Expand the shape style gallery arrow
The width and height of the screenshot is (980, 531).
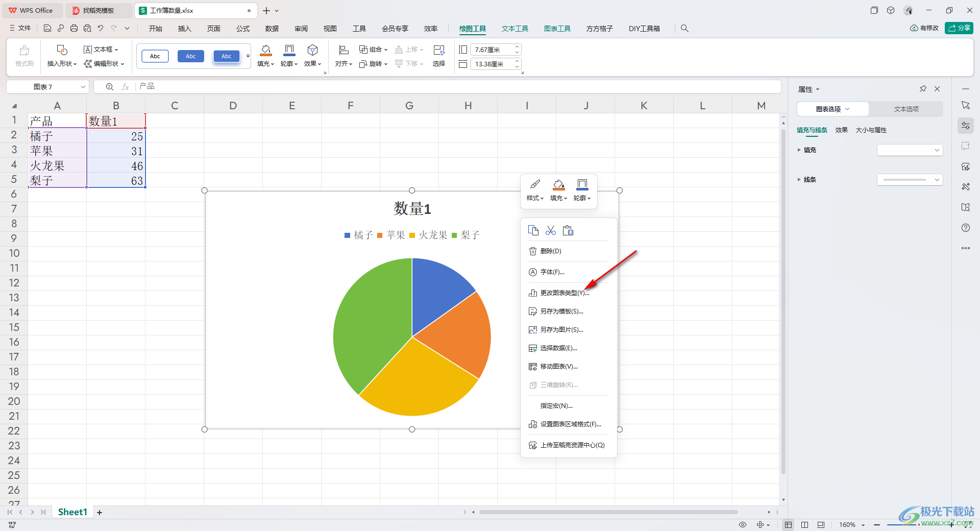[x=248, y=56]
